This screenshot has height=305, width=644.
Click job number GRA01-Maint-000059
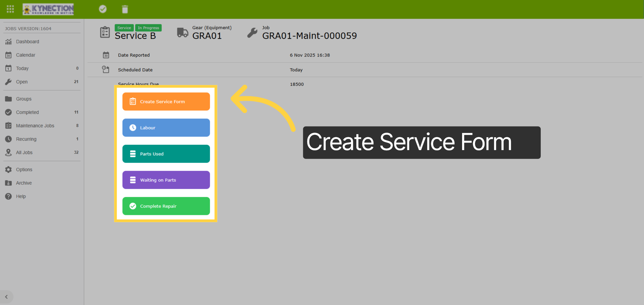pos(310,36)
